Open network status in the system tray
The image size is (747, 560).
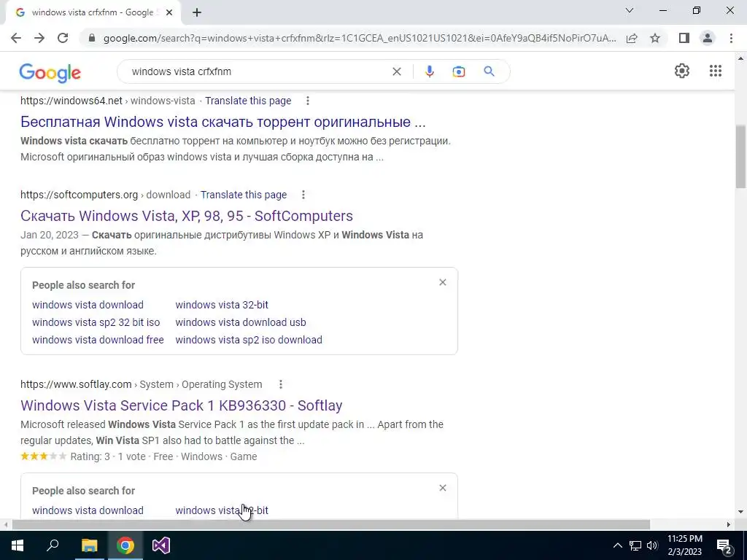click(635, 545)
